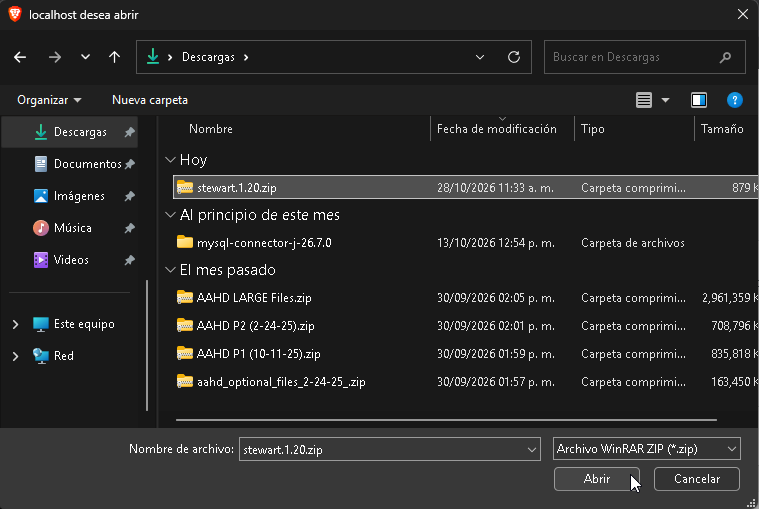Open recent locations chevron next to forward arrow
This screenshot has width=759, height=509.
pyautogui.click(x=85, y=57)
